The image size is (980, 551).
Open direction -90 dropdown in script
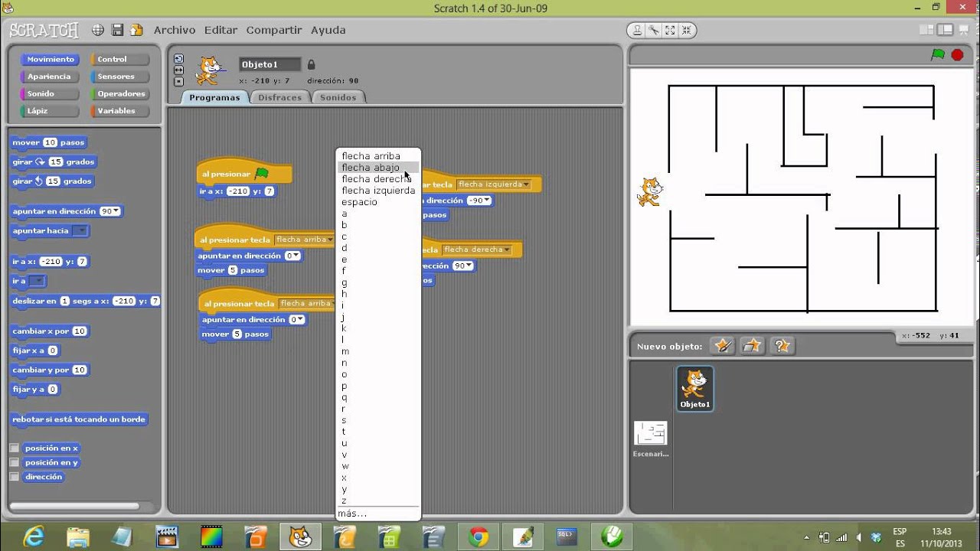[487, 201]
